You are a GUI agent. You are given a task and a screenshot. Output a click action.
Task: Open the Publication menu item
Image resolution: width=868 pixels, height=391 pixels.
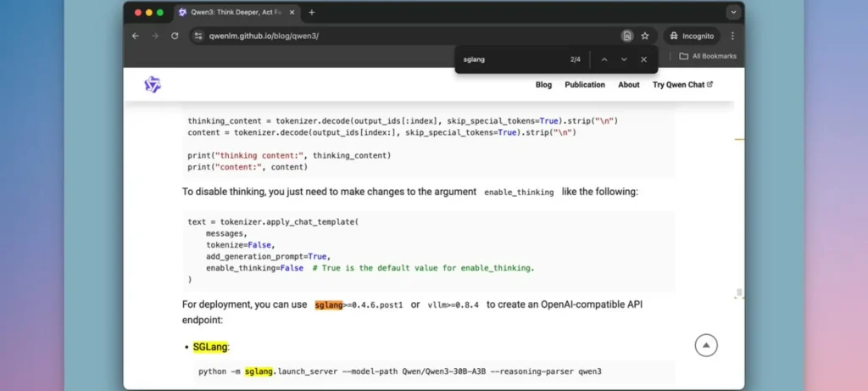[585, 85]
